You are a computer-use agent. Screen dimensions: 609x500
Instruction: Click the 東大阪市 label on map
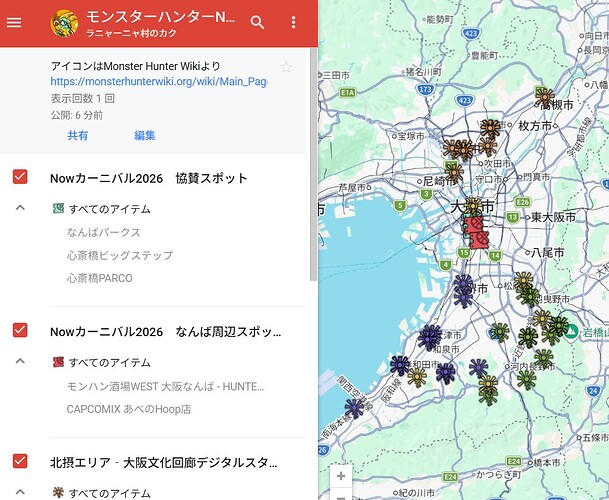click(x=553, y=217)
